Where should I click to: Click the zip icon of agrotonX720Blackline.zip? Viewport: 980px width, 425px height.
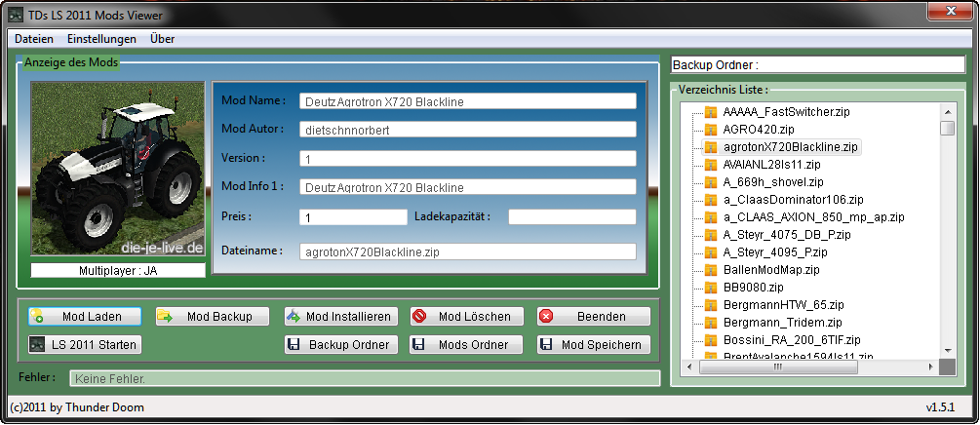[x=711, y=147]
